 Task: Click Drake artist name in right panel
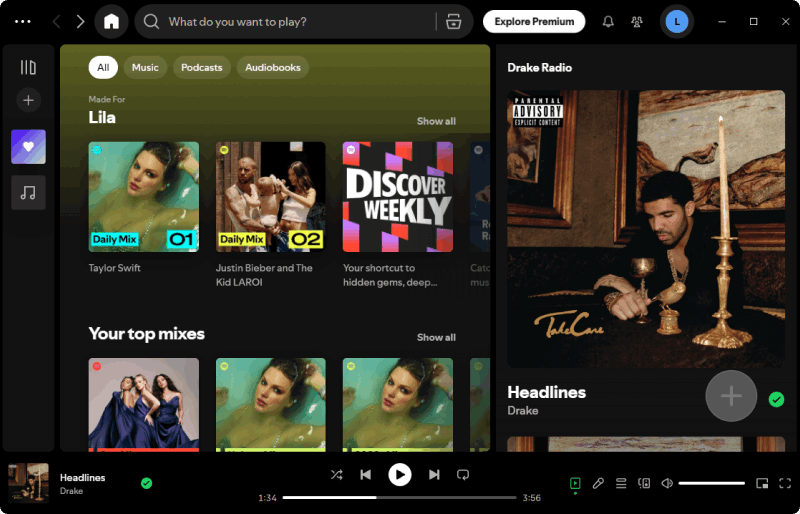[522, 410]
